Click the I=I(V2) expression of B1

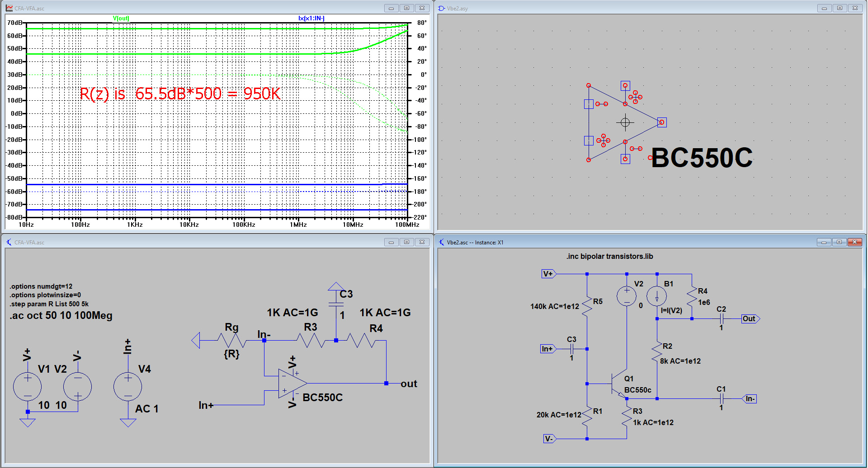671,310
